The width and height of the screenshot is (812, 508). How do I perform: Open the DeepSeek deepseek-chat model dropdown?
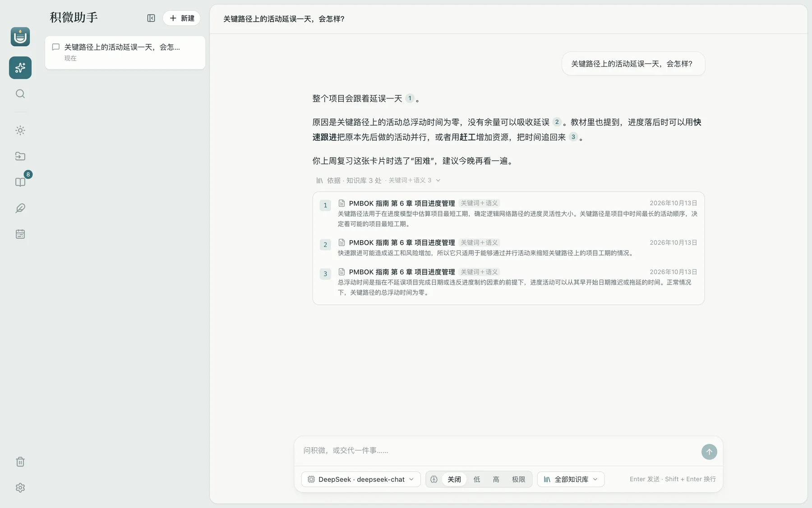[361, 479]
